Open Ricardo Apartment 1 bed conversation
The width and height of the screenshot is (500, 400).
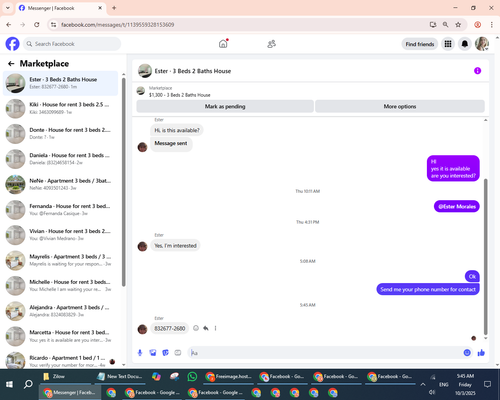point(61,361)
